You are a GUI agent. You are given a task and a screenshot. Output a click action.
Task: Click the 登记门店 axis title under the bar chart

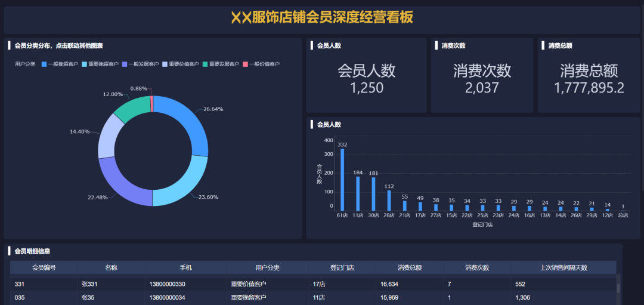pyautogui.click(x=482, y=224)
